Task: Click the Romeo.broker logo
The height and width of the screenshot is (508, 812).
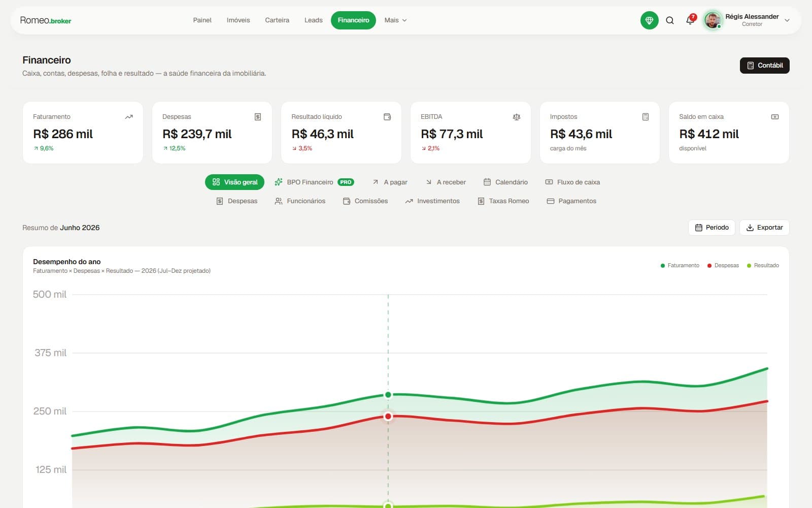Action: (x=46, y=20)
